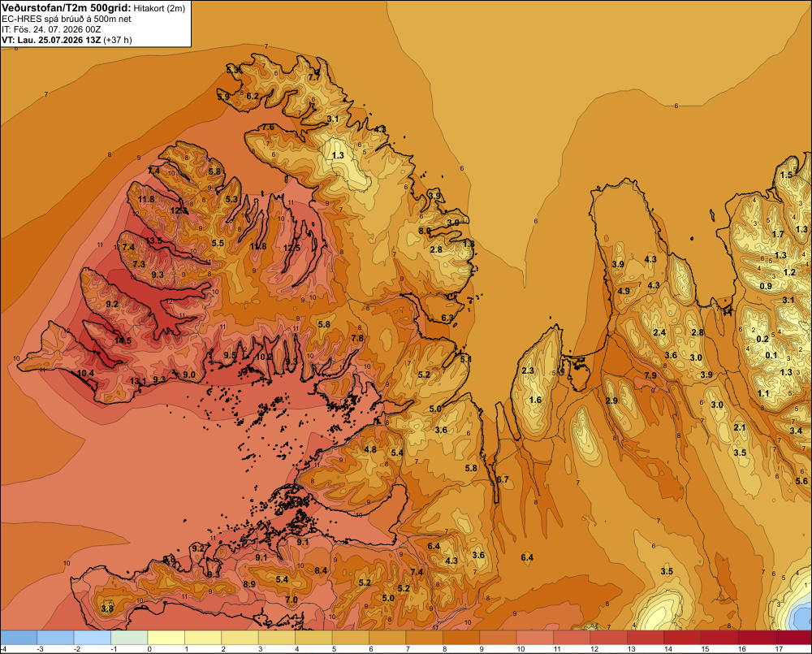Viewport: 812px width, 654px height.
Task: Click the 9.5 temperature value on the map
Action: [230, 355]
